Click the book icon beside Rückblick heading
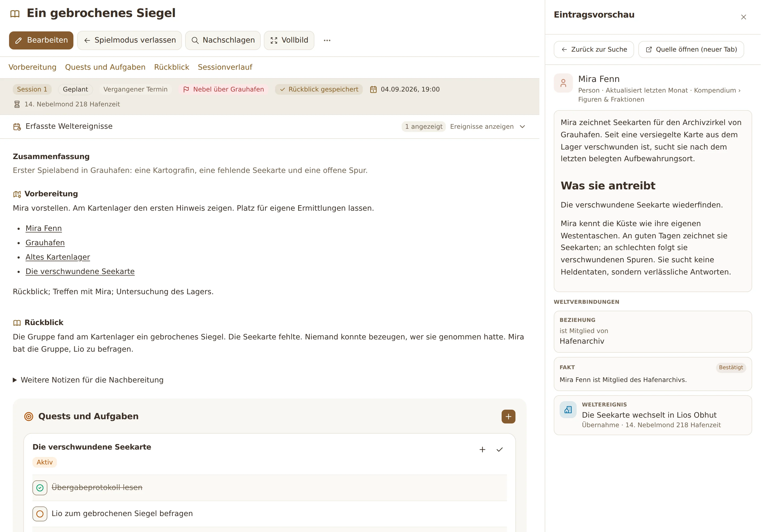This screenshot has height=532, width=766. click(17, 323)
